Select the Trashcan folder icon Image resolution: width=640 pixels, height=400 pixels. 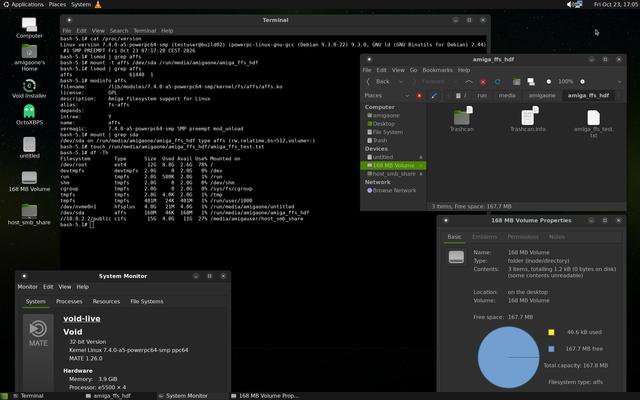coord(462,118)
